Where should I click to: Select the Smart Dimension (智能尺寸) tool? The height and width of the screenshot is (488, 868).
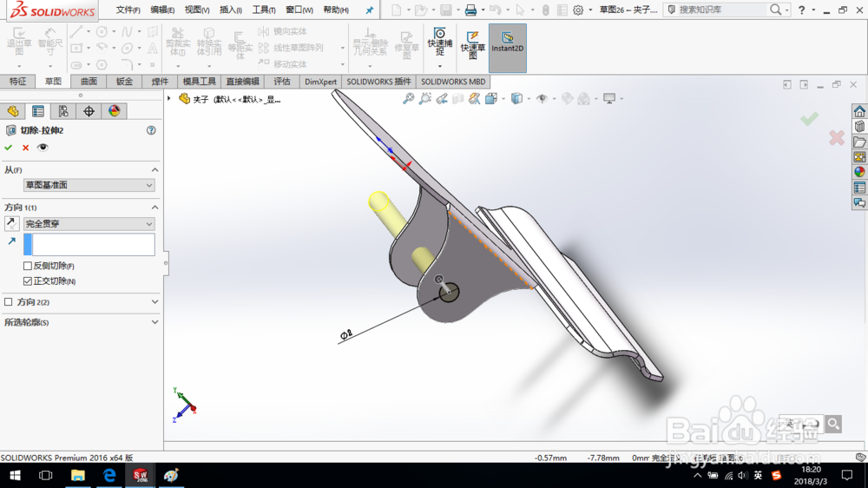[50, 42]
